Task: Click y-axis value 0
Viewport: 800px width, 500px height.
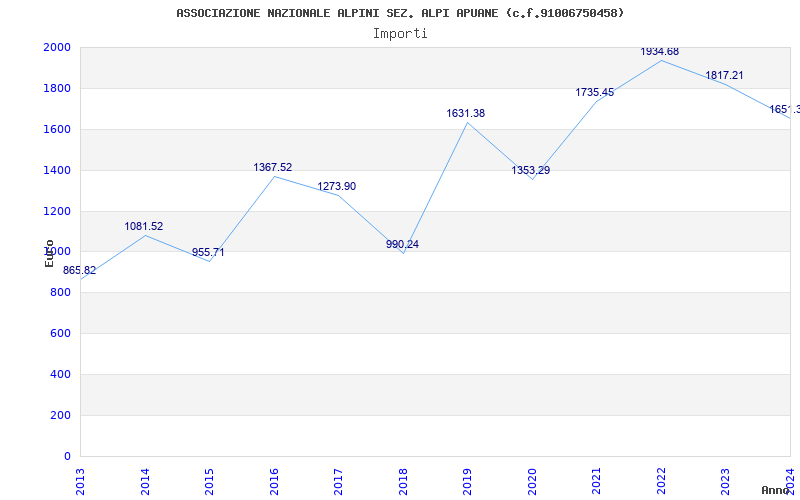Action: [67, 456]
